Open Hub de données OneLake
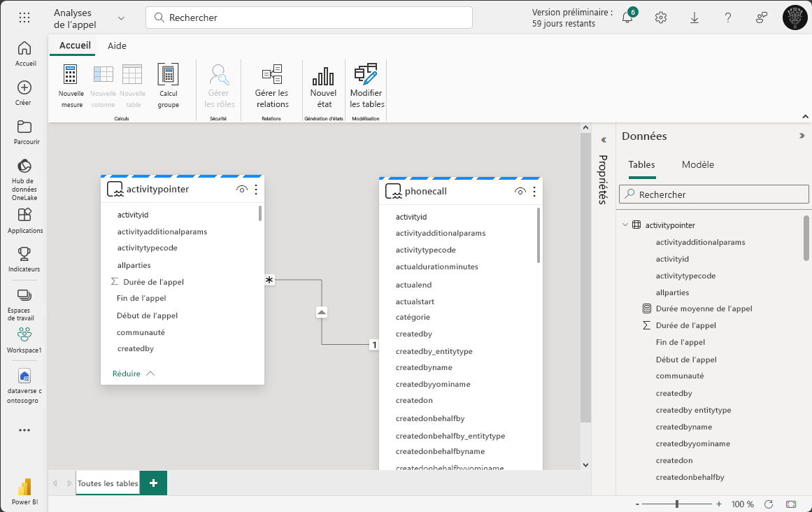 [24, 180]
